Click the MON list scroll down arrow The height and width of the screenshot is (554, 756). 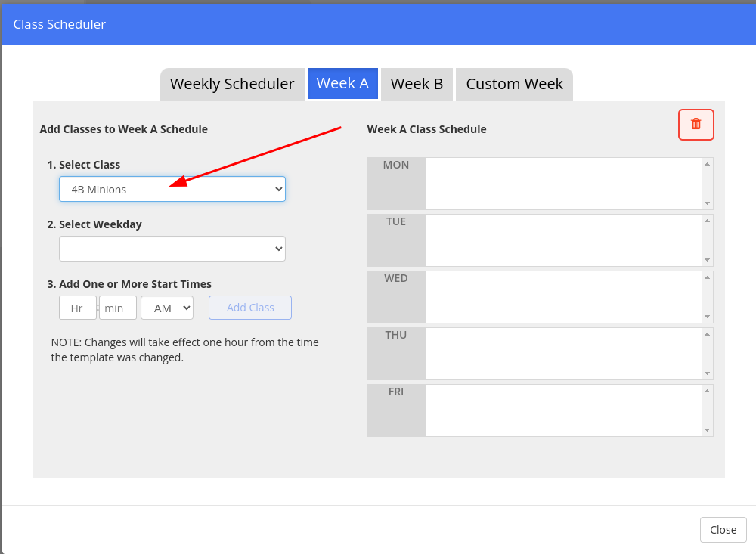point(708,203)
